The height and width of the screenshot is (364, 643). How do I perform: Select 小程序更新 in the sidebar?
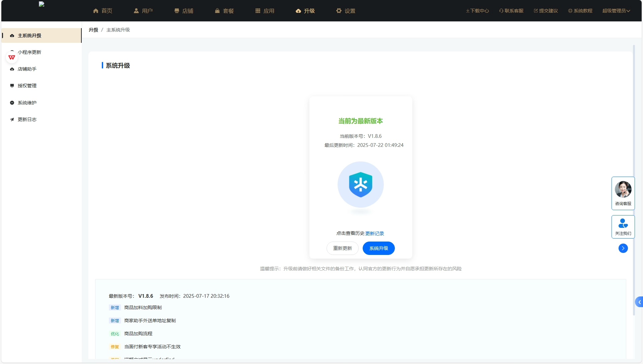point(29,52)
